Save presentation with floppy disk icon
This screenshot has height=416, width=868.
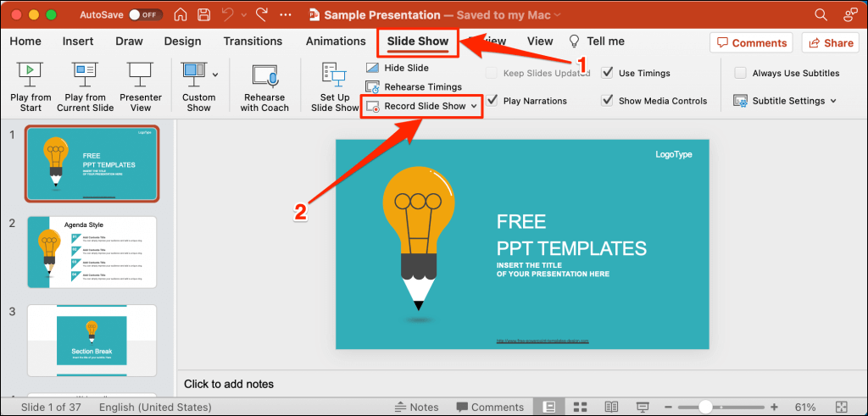point(204,15)
